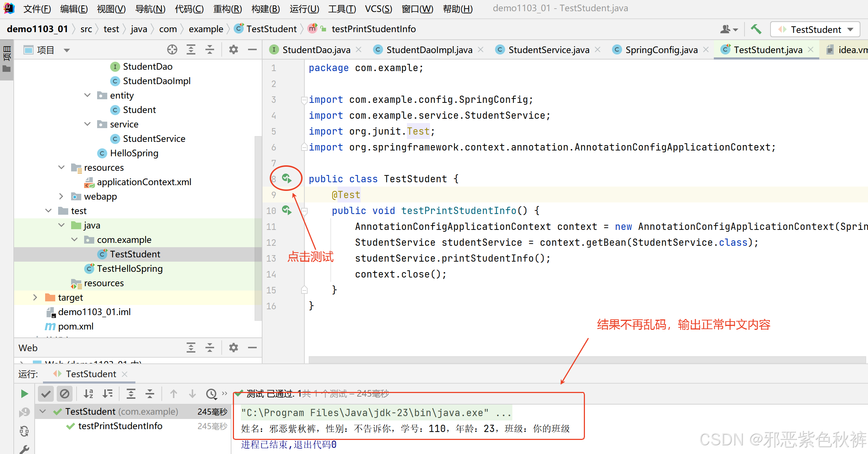Click the run test gutter icon beside class TestStudent
This screenshot has height=454, width=868.
(x=287, y=178)
